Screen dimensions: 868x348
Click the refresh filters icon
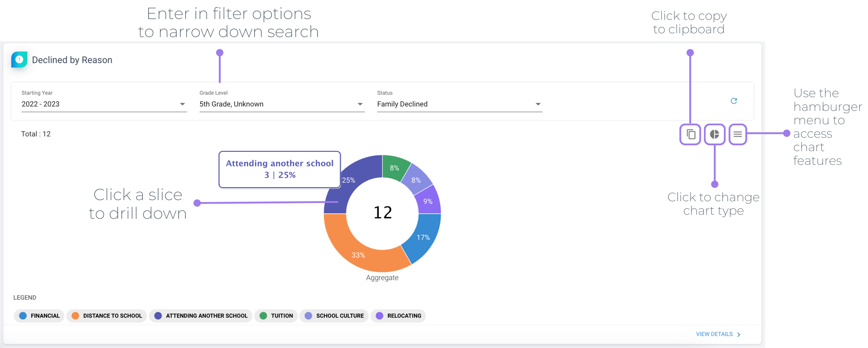734,101
